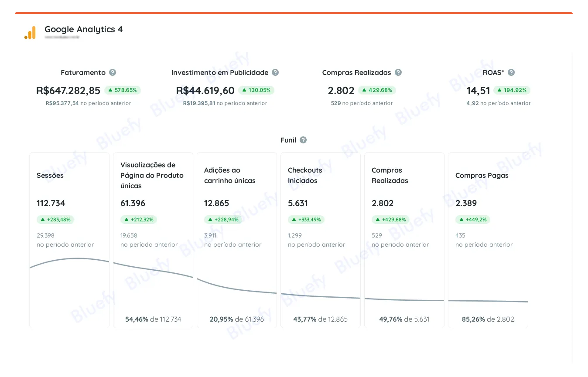Click R$19.395,81 previous period investment

(199, 103)
